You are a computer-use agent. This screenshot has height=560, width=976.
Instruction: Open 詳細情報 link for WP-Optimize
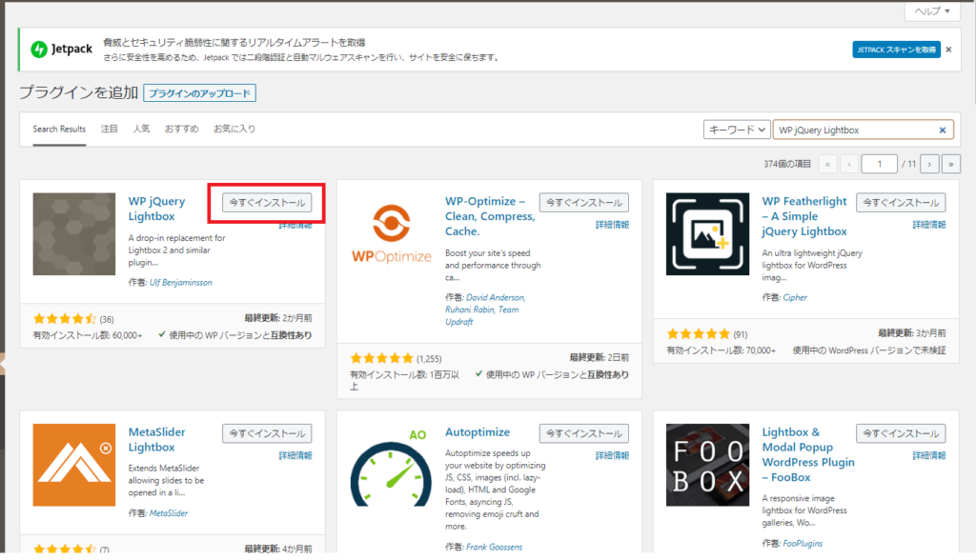612,225
